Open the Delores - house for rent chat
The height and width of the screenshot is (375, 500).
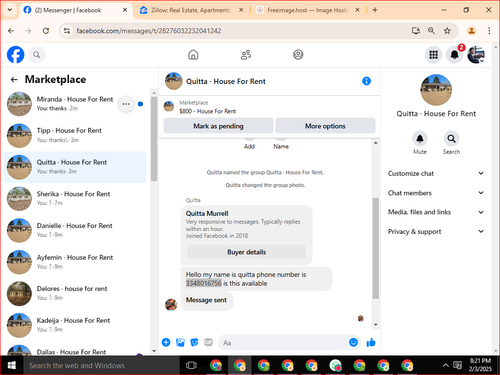pyautogui.click(x=75, y=293)
